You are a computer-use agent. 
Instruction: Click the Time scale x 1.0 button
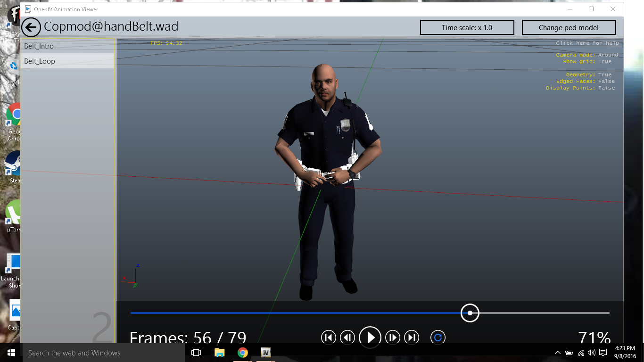click(x=467, y=28)
